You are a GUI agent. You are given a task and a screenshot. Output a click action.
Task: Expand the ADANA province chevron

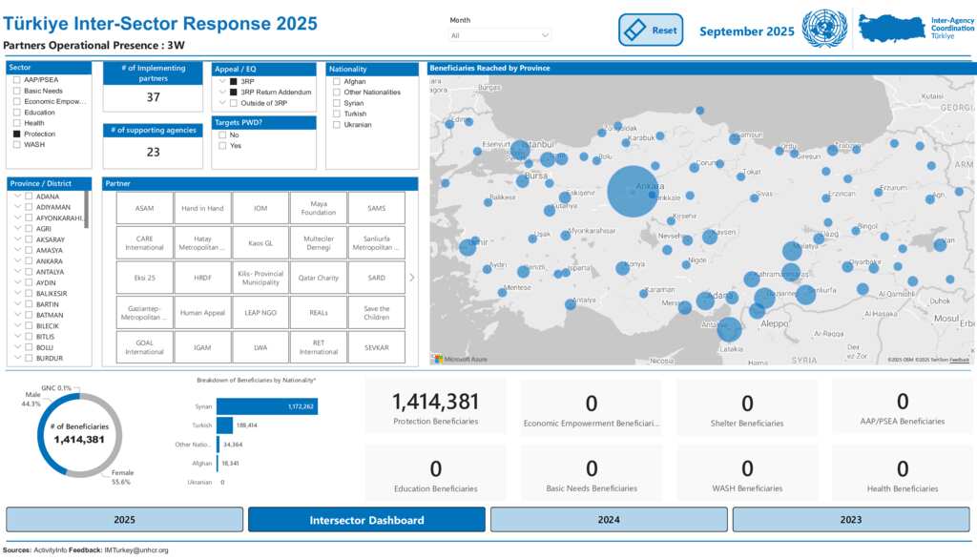click(17, 196)
